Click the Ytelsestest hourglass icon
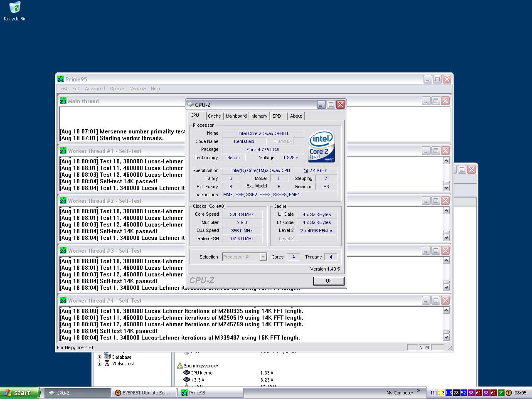This screenshot has width=532, height=399. 107,363
